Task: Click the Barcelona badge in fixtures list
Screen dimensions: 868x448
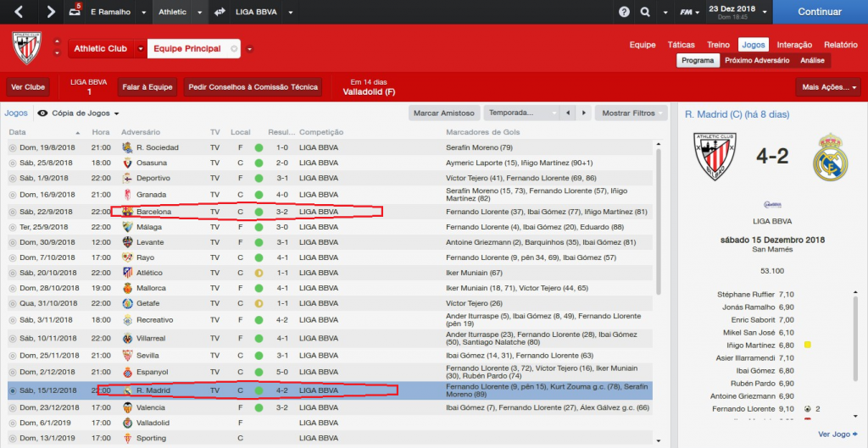Action: point(127,211)
